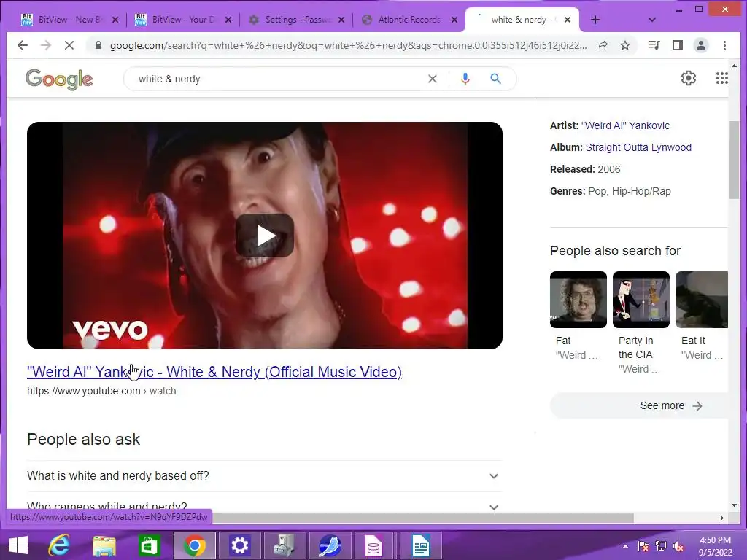Open a new browser tab
This screenshot has width=747, height=560.
(595, 20)
